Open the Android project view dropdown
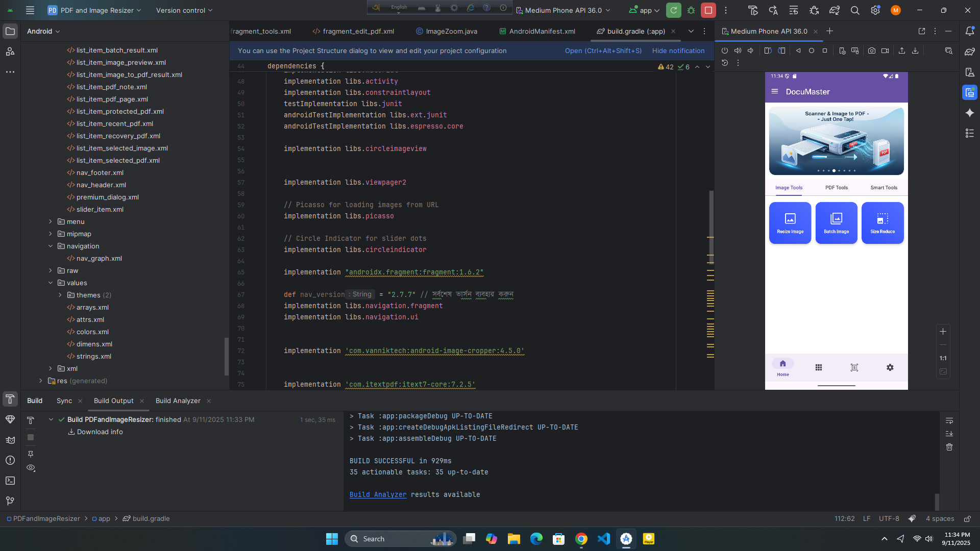Viewport: 980px width, 551px height. tap(43, 31)
